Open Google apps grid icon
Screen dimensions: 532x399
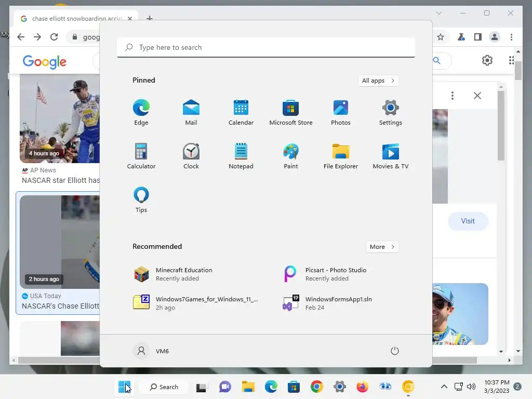click(511, 60)
